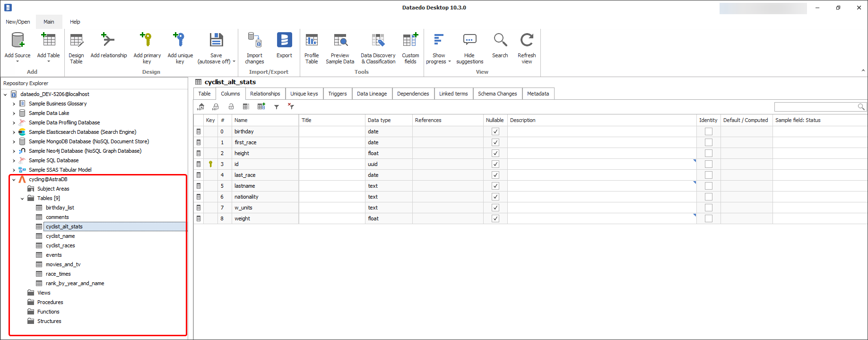
Task: Toggle the Identity checkbox for id column
Action: (708, 164)
